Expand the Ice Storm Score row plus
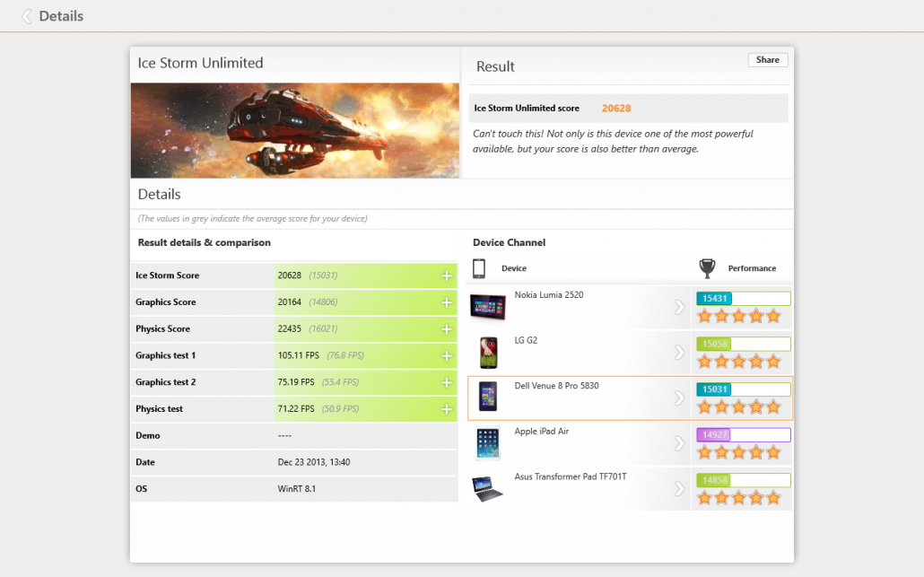The width and height of the screenshot is (924, 577). click(447, 275)
